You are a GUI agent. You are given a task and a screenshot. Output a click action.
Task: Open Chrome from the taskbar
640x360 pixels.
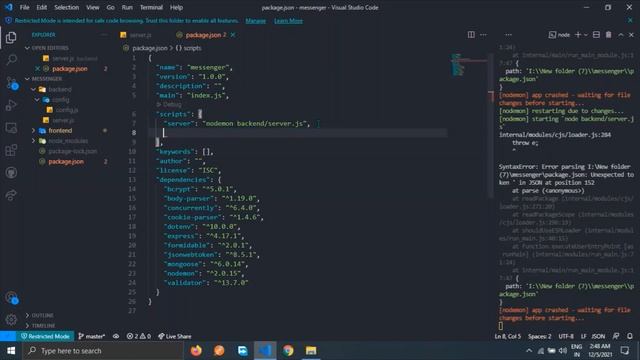pyautogui.click(x=288, y=351)
